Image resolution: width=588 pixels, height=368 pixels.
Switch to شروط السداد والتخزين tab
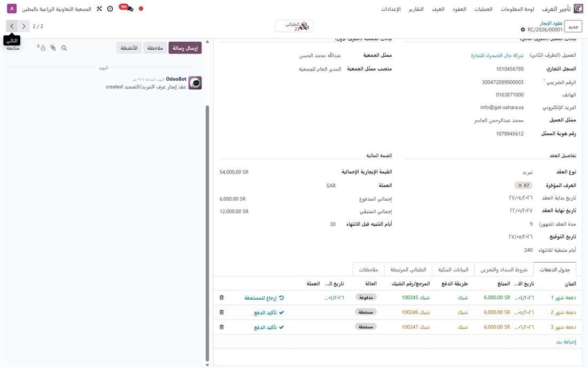tap(504, 270)
